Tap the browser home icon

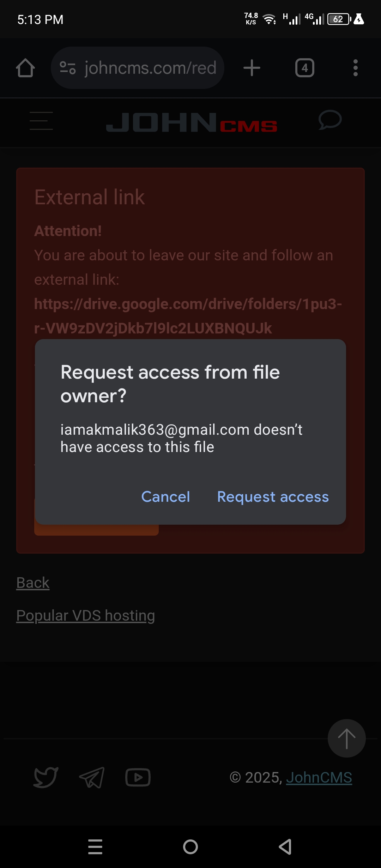[x=25, y=68]
